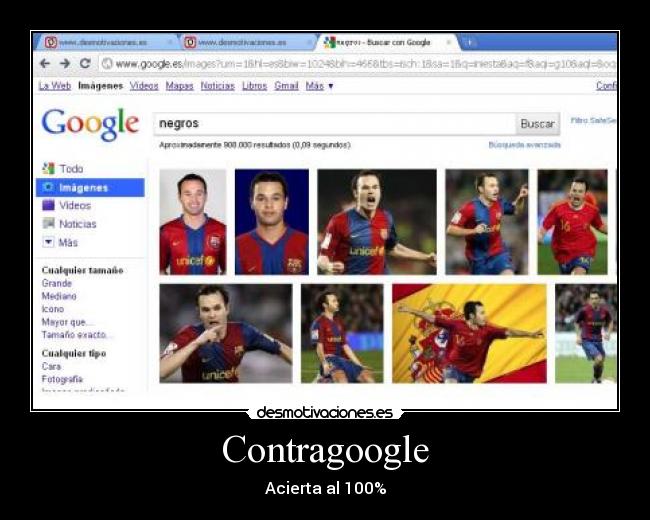Viewport: 650px width, 520px height.
Task: Open thumbnail of shouting player in unicef jersey
Action: [377, 222]
